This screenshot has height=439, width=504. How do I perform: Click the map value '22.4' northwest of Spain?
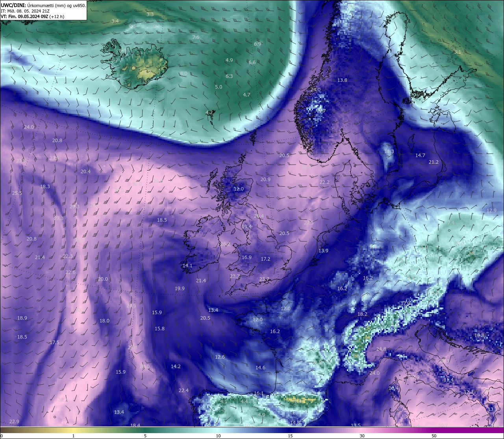(x=183, y=391)
